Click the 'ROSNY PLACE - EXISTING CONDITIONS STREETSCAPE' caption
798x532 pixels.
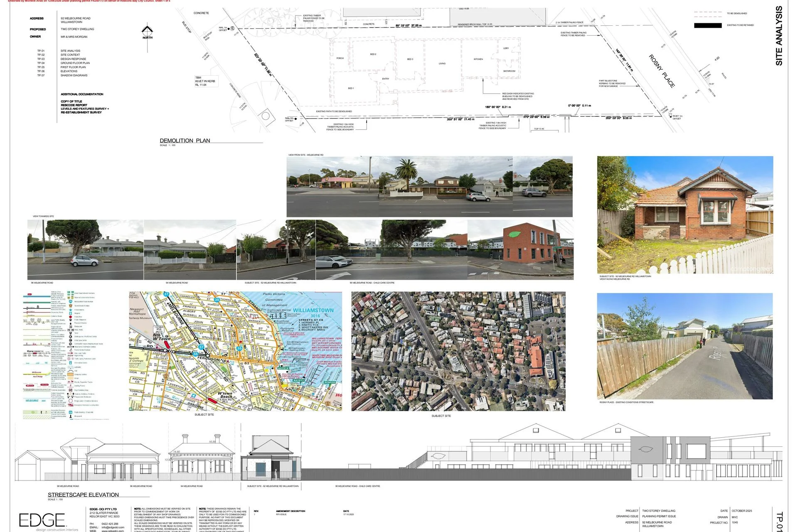coord(626,402)
